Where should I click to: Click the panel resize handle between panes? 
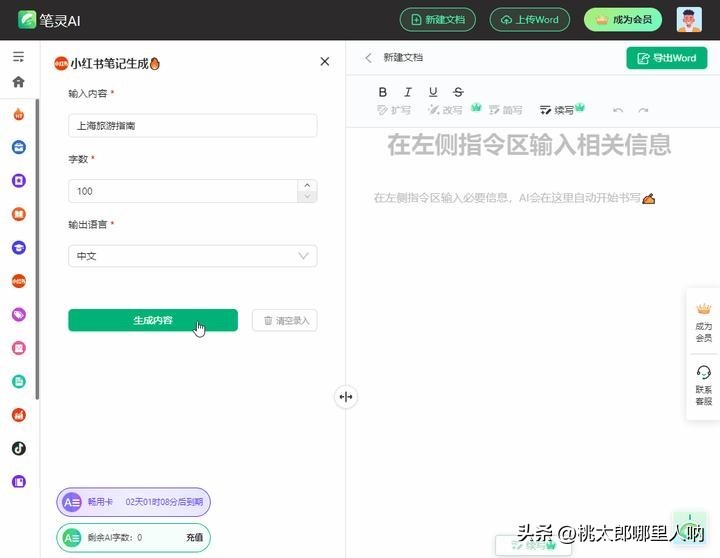(346, 397)
